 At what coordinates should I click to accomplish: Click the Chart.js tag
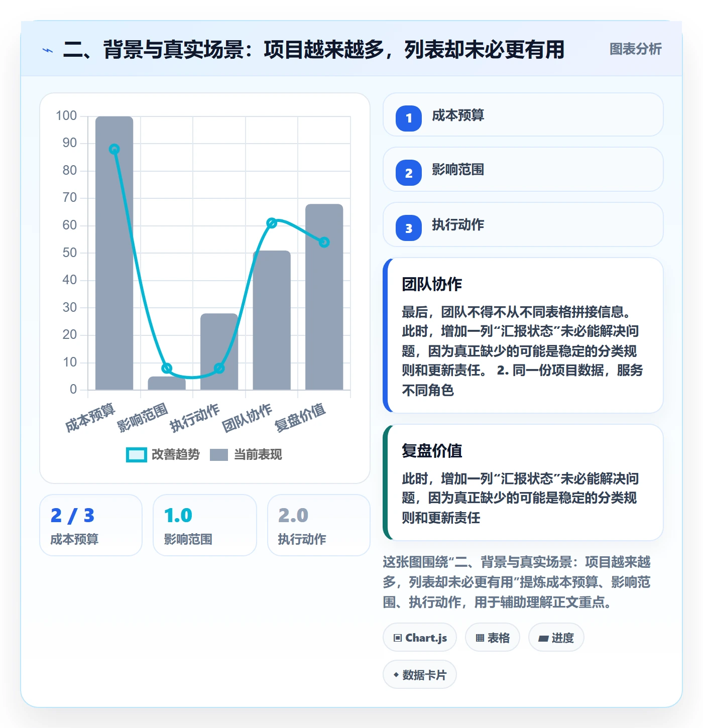tap(420, 638)
